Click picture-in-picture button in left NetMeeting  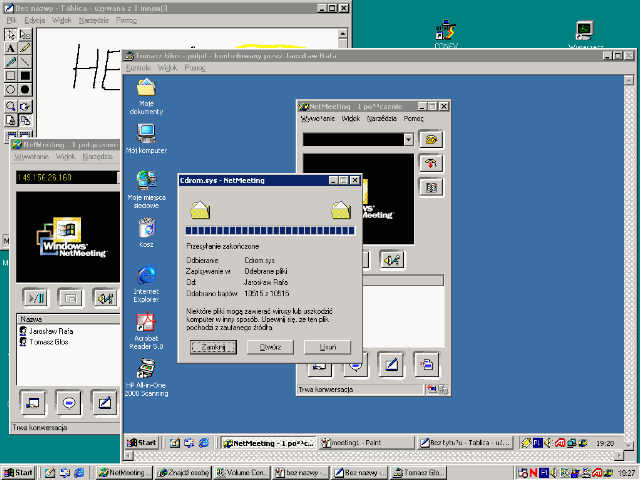pyautogui.click(x=70, y=298)
